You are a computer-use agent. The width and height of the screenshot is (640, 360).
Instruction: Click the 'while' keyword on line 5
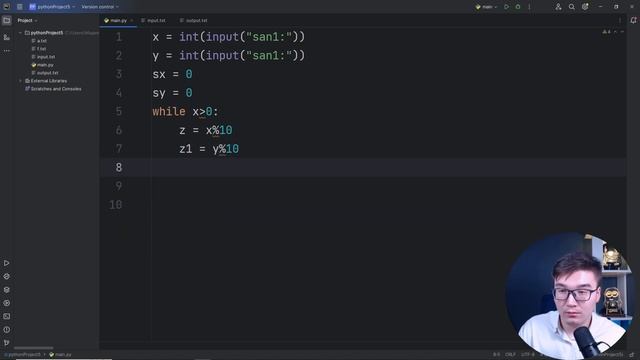click(x=169, y=111)
